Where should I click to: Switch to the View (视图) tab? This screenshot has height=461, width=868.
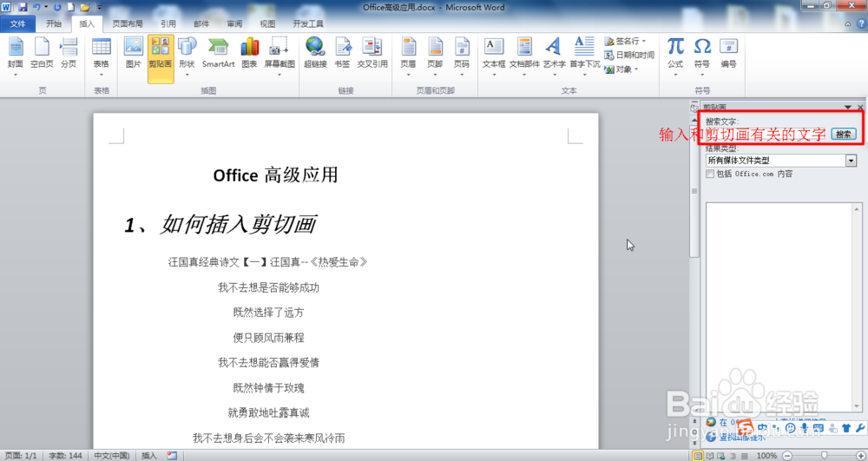pyautogui.click(x=267, y=23)
